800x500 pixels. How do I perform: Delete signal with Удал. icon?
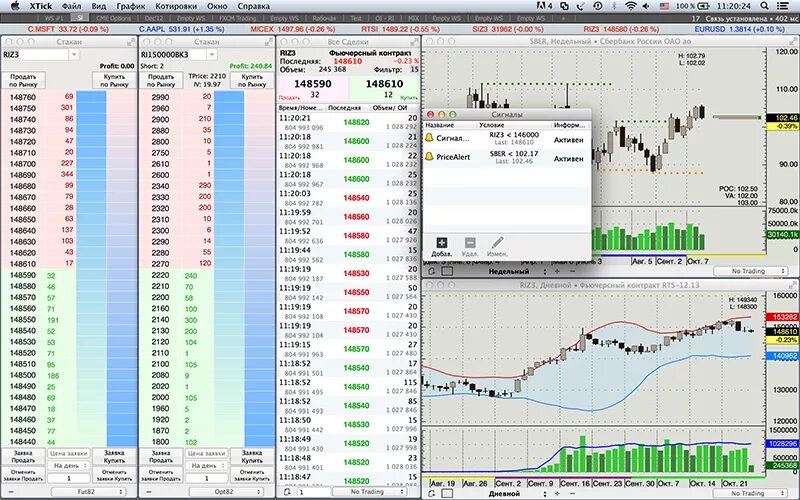click(470, 243)
